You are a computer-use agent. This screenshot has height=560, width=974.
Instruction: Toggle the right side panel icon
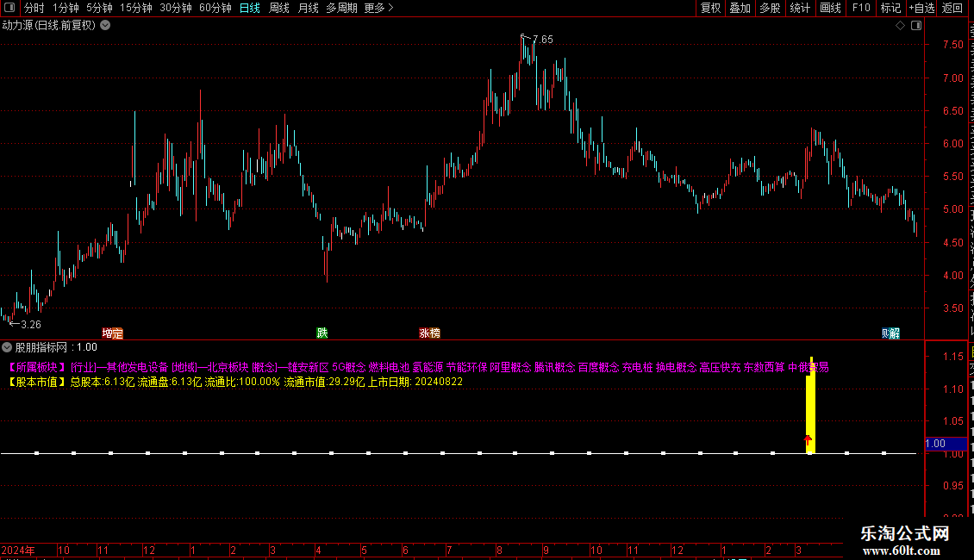tap(916, 26)
